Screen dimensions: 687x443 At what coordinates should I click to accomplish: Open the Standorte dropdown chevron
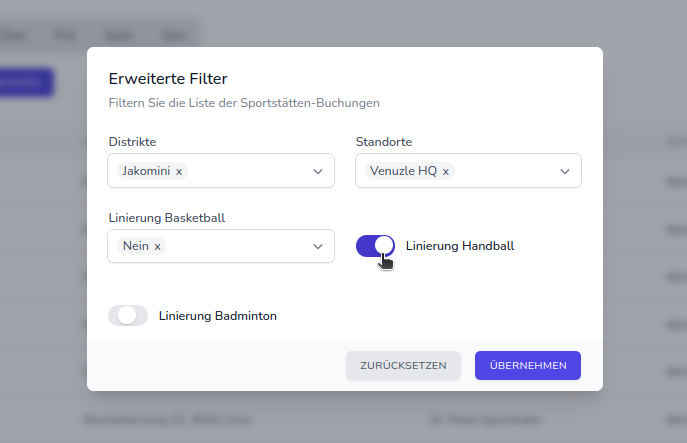[x=565, y=171]
